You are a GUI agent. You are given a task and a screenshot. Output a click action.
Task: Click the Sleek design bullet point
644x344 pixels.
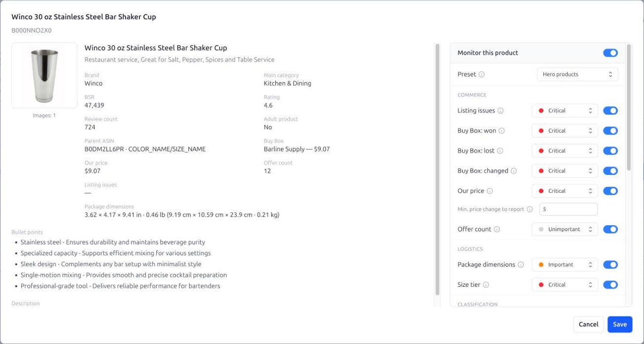(111, 264)
